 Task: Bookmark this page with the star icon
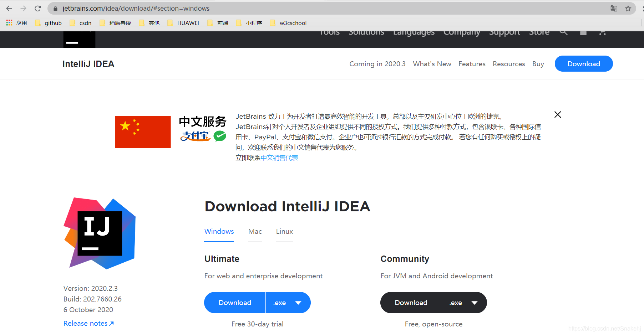[x=628, y=8]
